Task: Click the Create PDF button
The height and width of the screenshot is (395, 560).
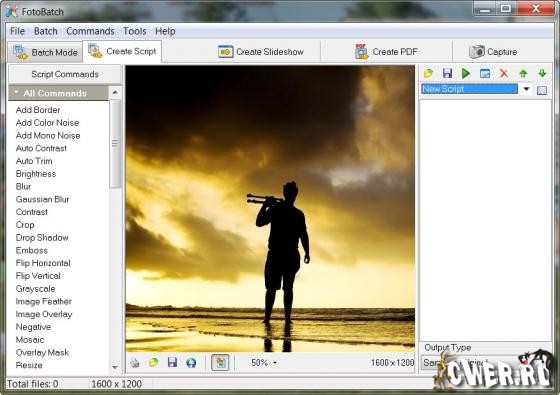Action: click(x=386, y=52)
